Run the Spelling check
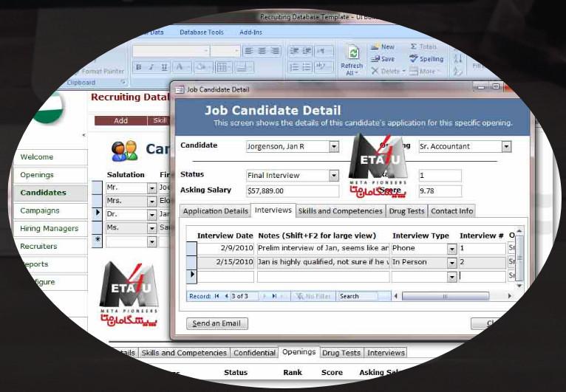The width and height of the screenshot is (566, 392). point(426,58)
